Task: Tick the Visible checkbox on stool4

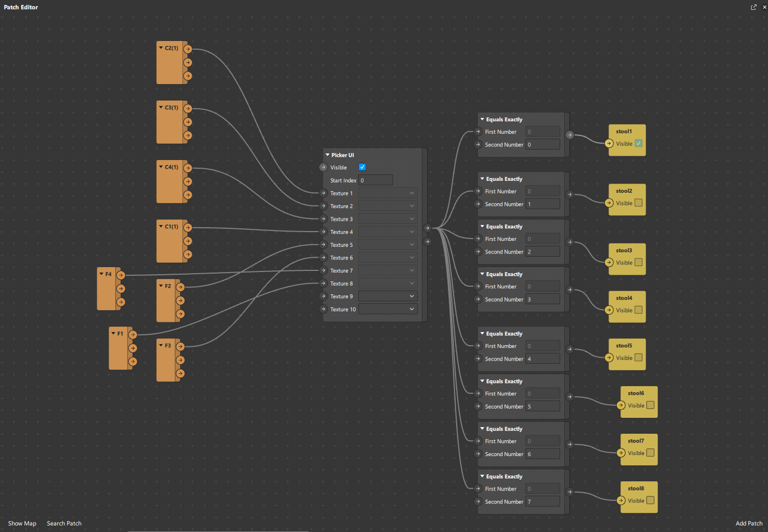Action: 639,310
